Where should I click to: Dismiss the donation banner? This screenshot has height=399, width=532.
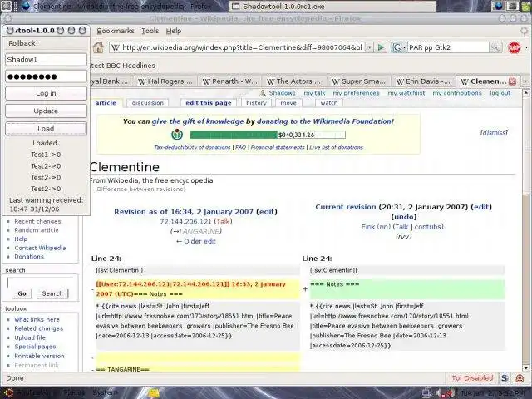(x=494, y=133)
